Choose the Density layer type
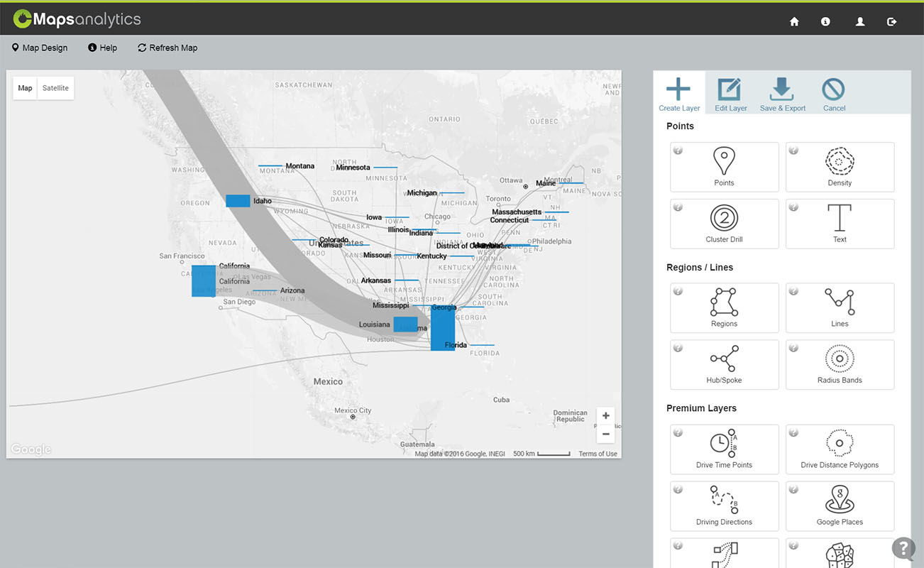 (x=840, y=167)
